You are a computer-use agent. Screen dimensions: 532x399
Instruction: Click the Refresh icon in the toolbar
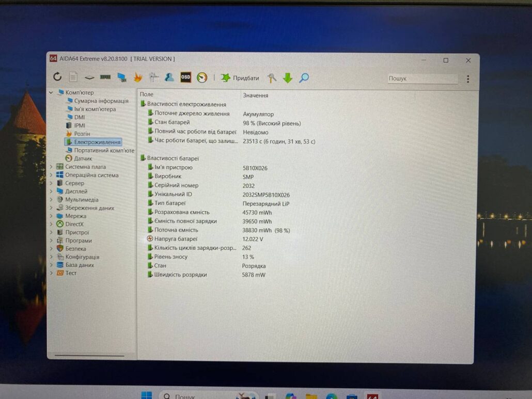tap(57, 77)
